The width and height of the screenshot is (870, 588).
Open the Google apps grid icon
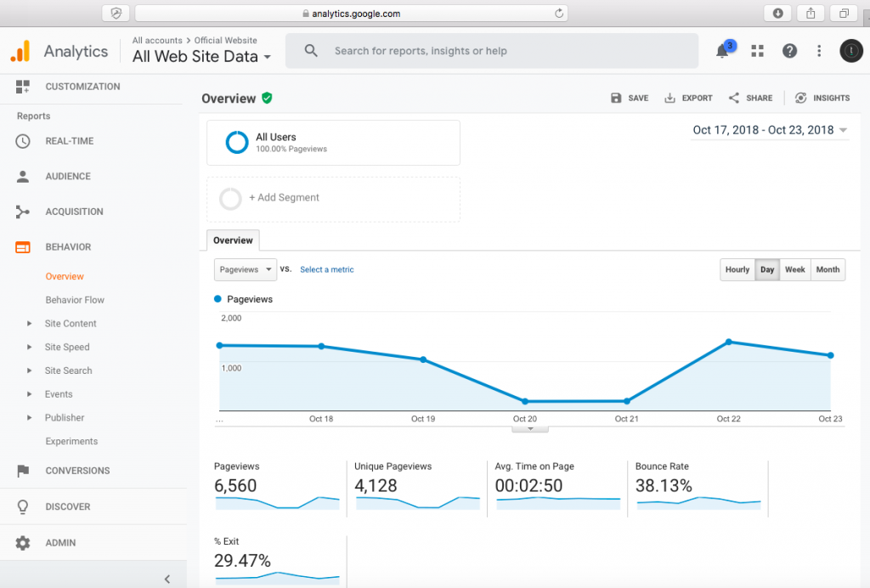(x=757, y=51)
